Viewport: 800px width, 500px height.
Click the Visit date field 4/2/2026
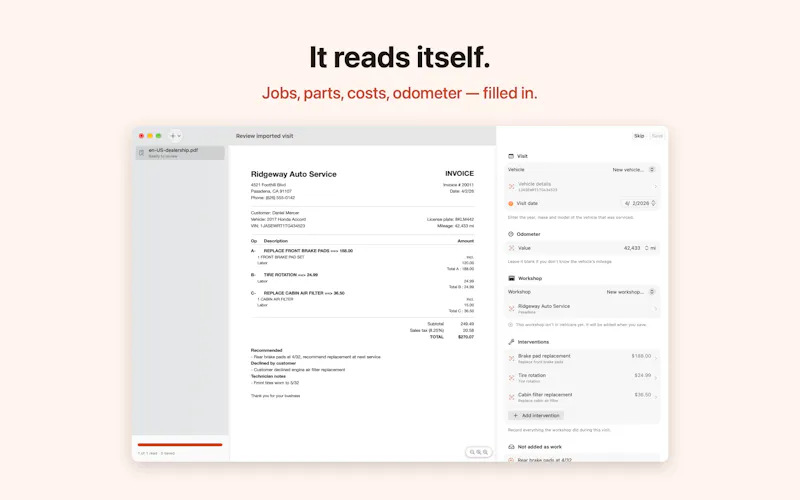tap(636, 203)
